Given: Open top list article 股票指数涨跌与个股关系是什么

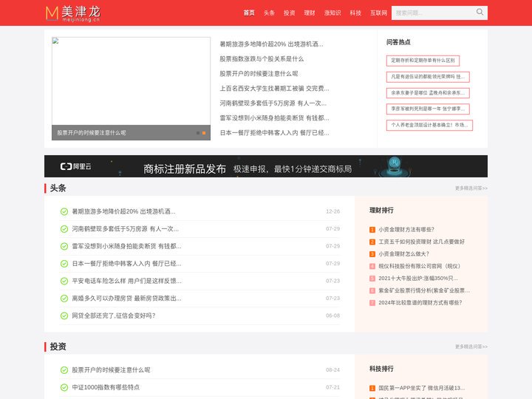Looking at the screenshot, I should [x=262, y=59].
